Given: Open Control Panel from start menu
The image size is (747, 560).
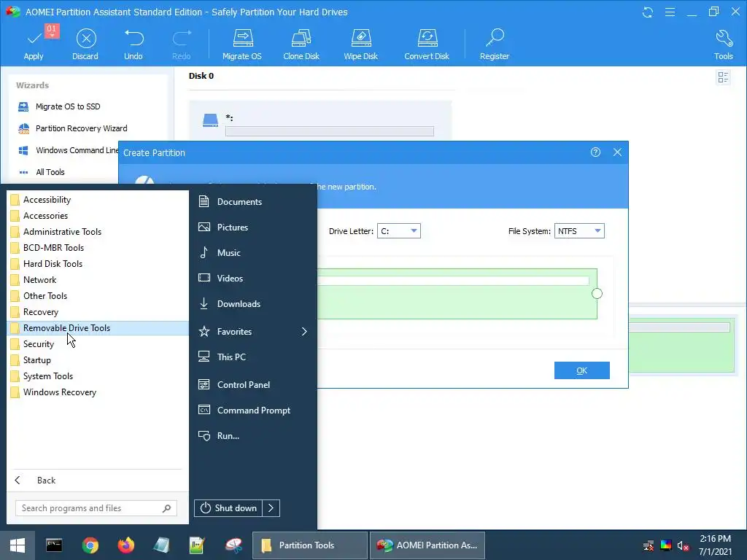Looking at the screenshot, I should point(253,385).
